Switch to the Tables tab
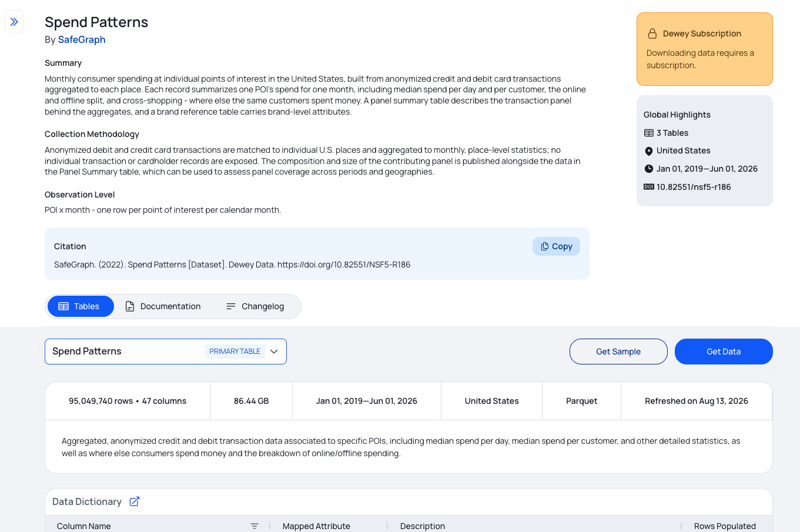 [x=81, y=306]
